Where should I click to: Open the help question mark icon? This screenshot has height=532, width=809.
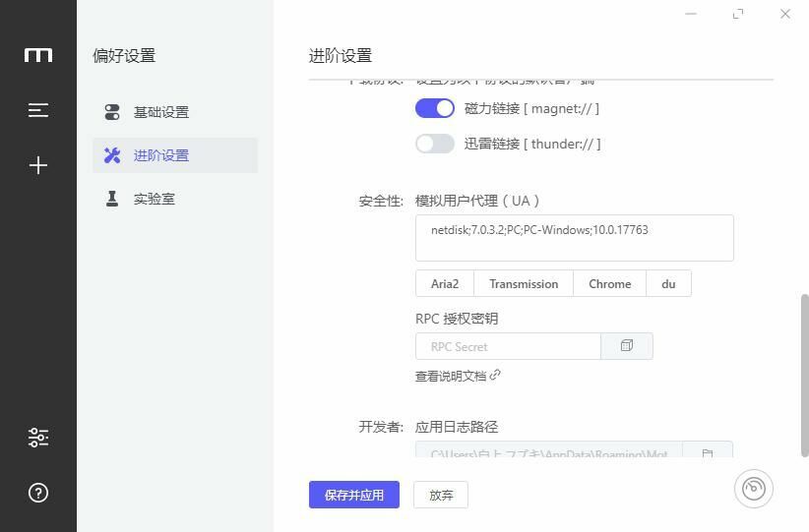[38, 493]
